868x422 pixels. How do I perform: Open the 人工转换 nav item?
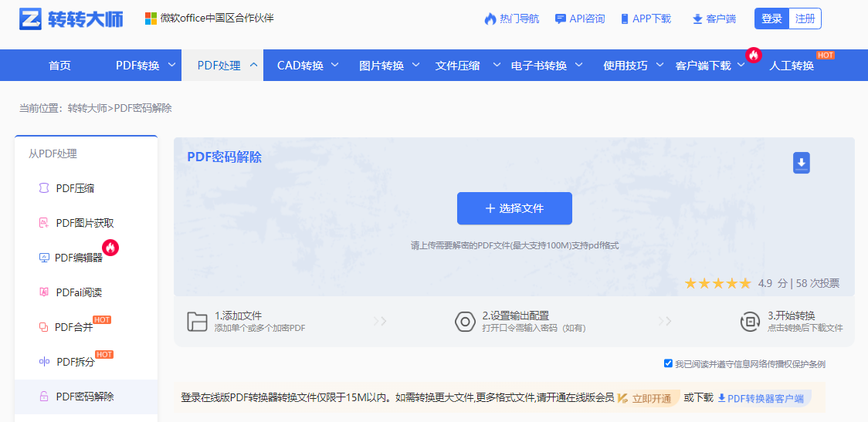pyautogui.click(x=792, y=66)
